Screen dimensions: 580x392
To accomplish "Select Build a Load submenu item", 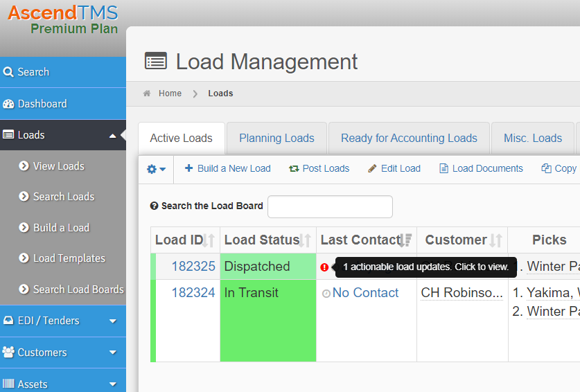I will [63, 227].
